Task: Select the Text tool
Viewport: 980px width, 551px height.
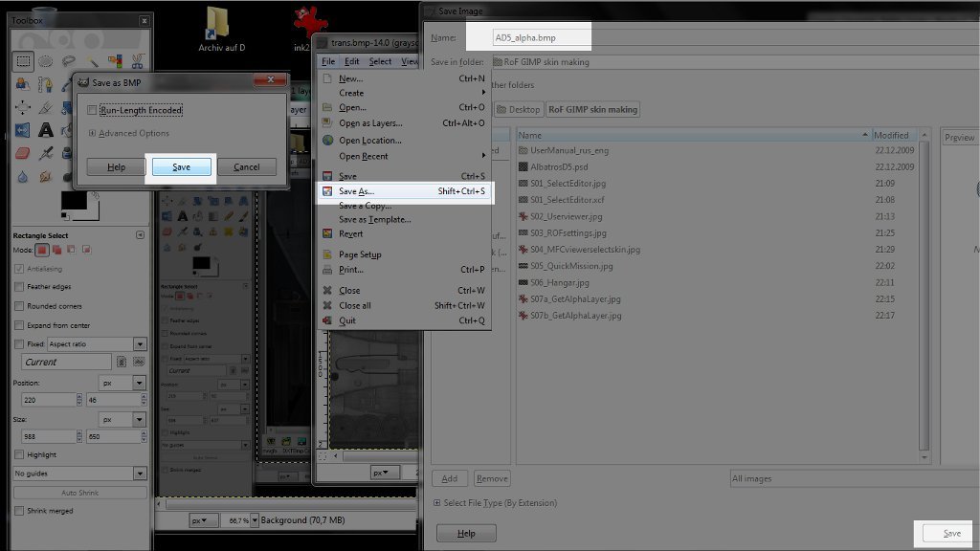Action: click(46, 130)
